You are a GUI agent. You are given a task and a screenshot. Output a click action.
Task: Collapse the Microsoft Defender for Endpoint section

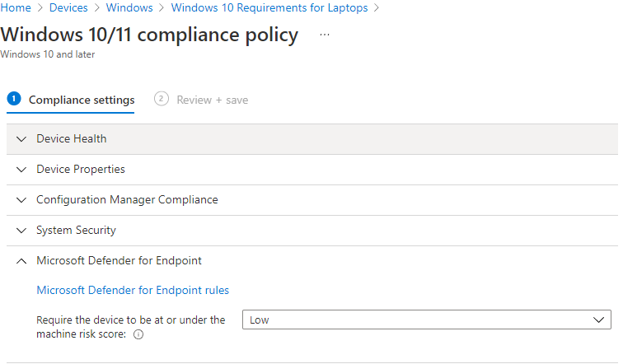tap(311, 261)
